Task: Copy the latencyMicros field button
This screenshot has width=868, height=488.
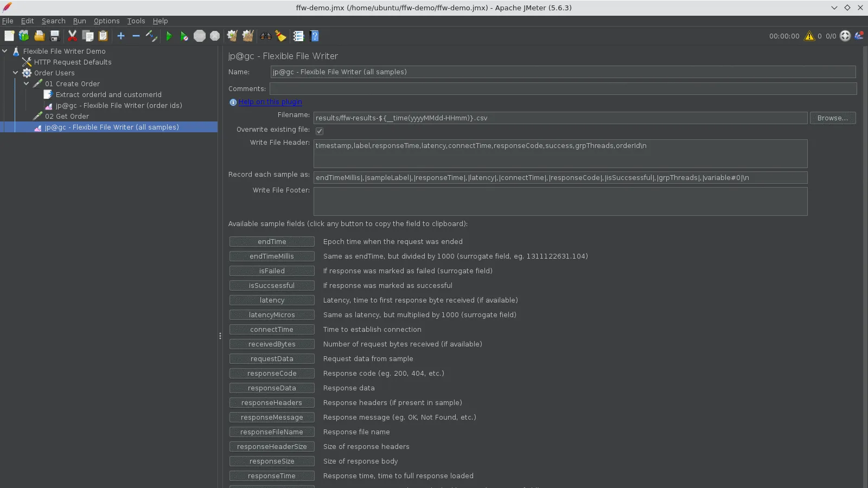Action: coord(272,315)
